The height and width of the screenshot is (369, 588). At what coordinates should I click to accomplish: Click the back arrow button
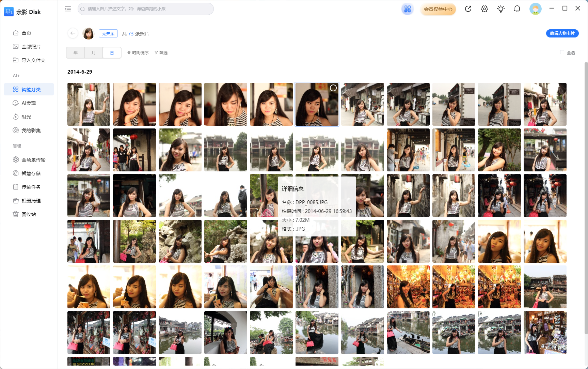coord(73,33)
